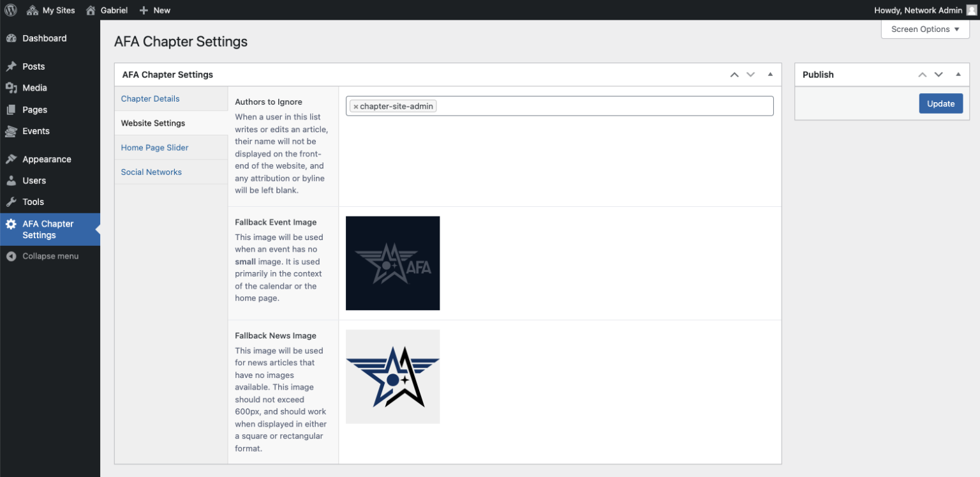This screenshot has width=980, height=477.
Task: Select the Fallback Event Image thumbnail
Action: 392,263
